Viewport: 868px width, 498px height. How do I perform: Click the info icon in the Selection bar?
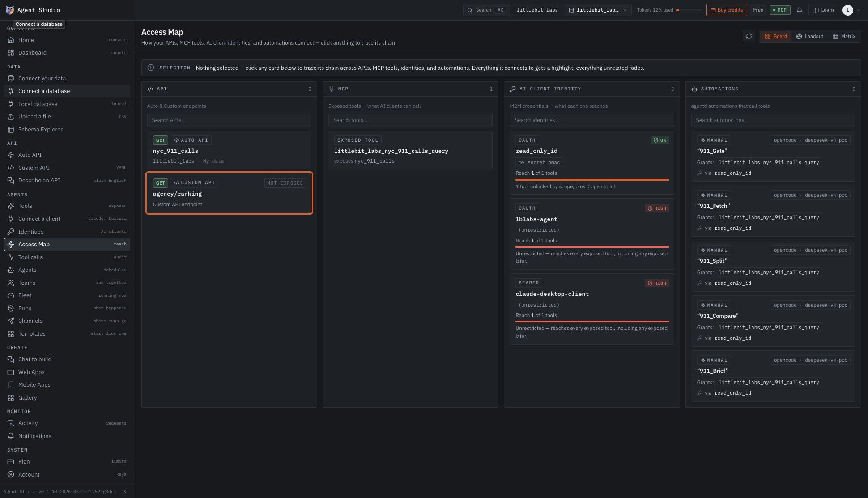pos(151,68)
